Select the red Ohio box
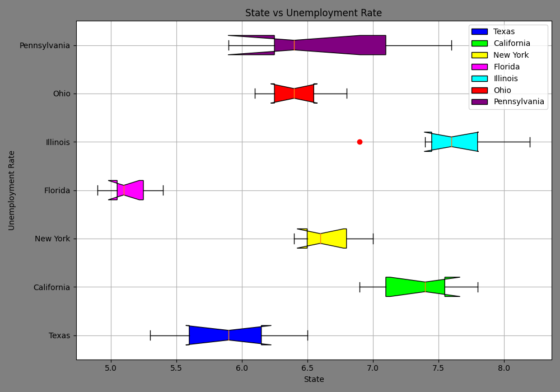The width and height of the screenshot is (560, 392). coord(294,93)
